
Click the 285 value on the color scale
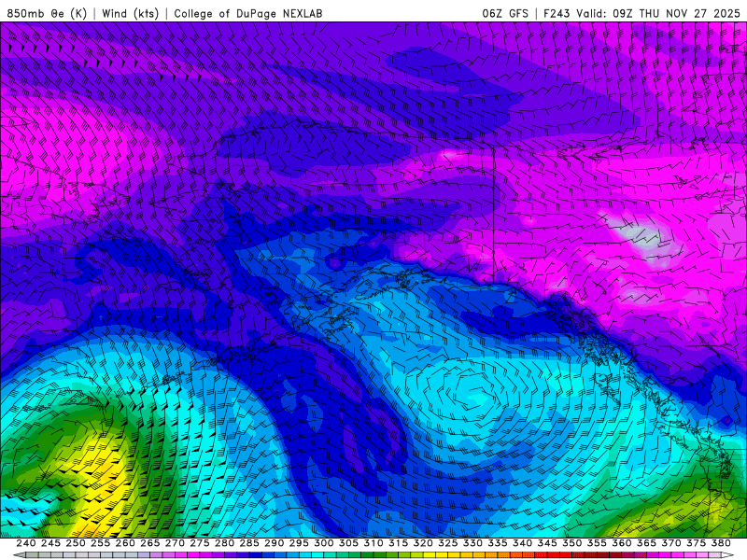coord(249,543)
